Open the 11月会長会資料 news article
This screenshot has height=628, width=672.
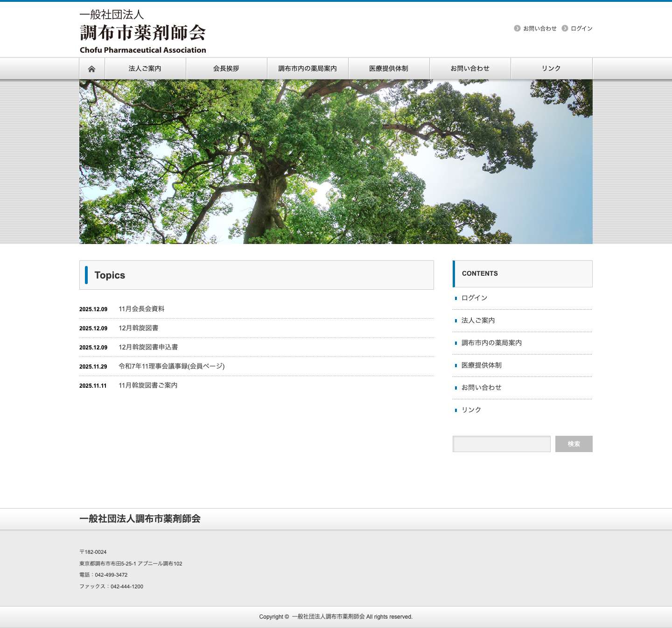[x=142, y=308]
